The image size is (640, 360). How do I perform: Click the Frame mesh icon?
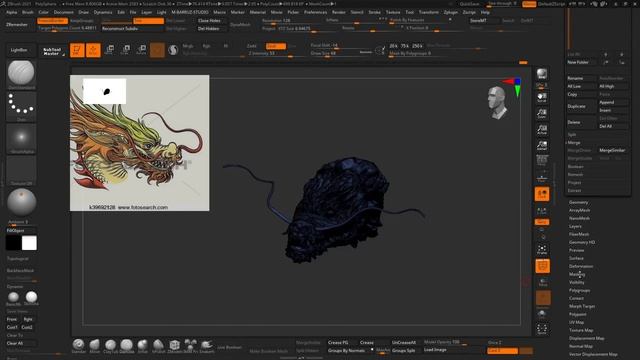click(x=542, y=249)
